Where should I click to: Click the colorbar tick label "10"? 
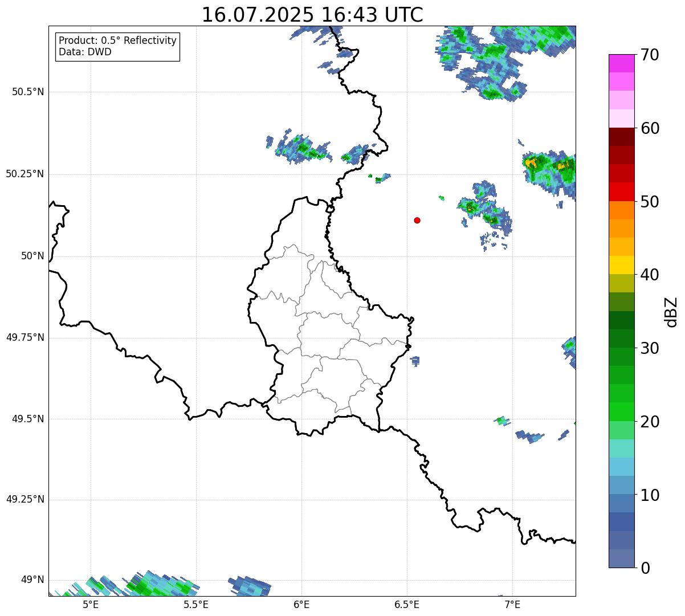pyautogui.click(x=650, y=495)
